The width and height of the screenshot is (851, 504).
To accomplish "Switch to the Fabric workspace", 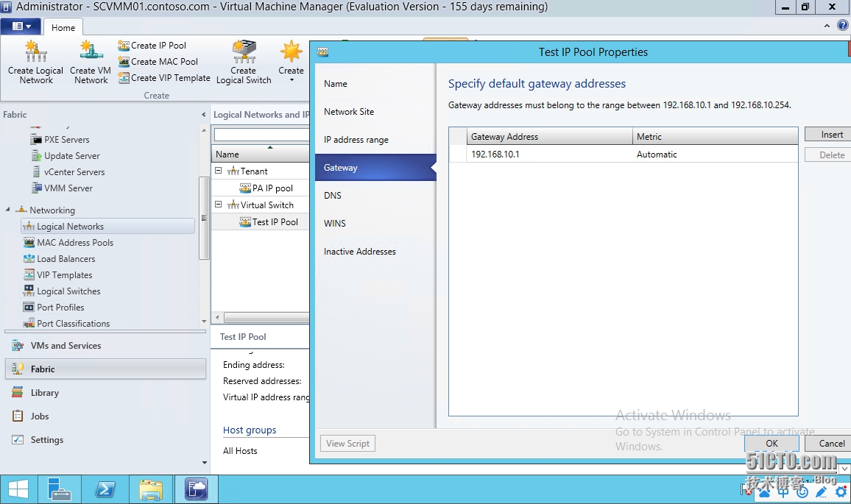I will [x=105, y=369].
